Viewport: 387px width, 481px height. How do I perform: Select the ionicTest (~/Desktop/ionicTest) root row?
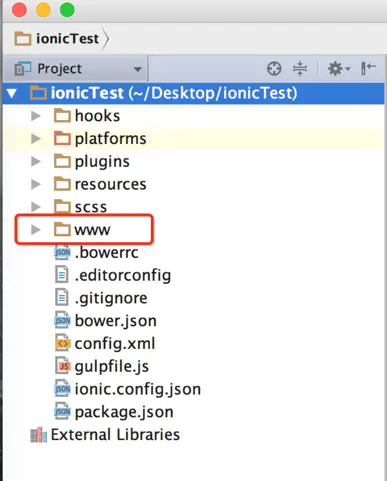pos(193,93)
